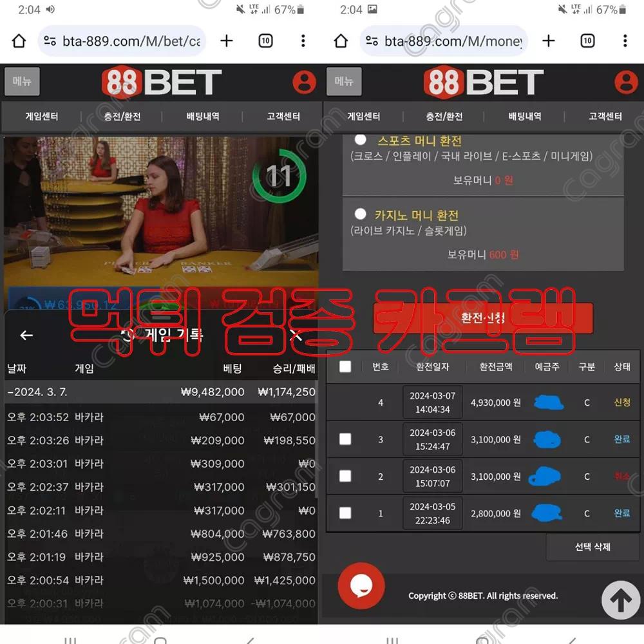The image size is (644, 644).
Task: Open the 배팅내역 tab on left page
Action: coord(203,117)
